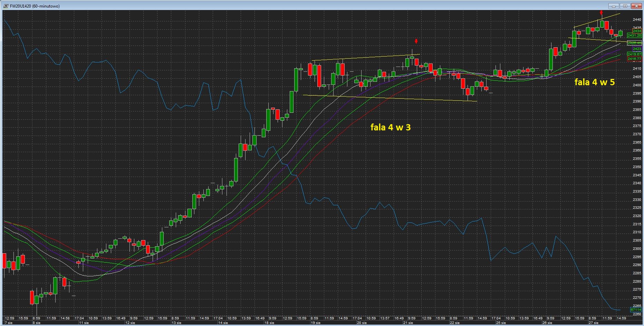
Task: Select the 'fala 4 w 3' annotation
Action: pyautogui.click(x=391, y=127)
